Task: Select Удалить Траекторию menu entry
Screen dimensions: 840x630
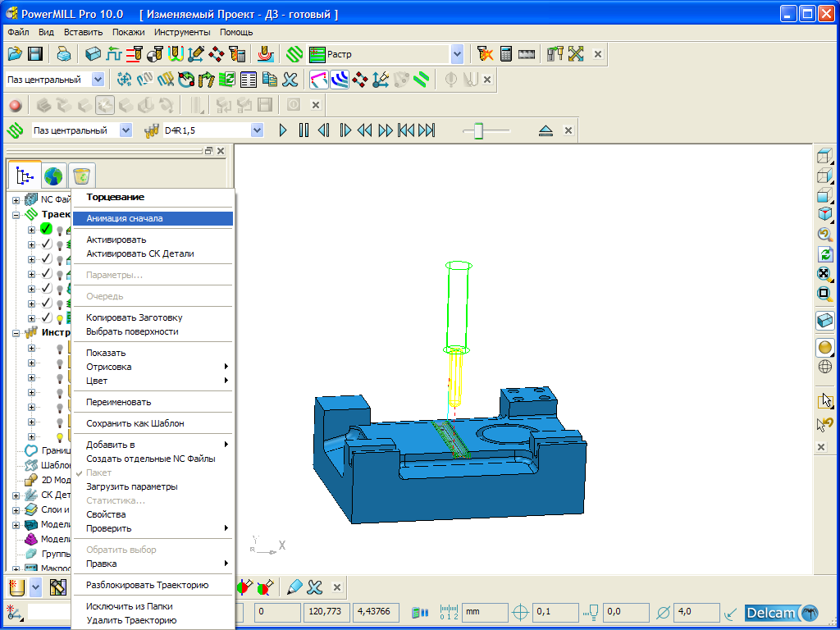Action: coord(153,620)
